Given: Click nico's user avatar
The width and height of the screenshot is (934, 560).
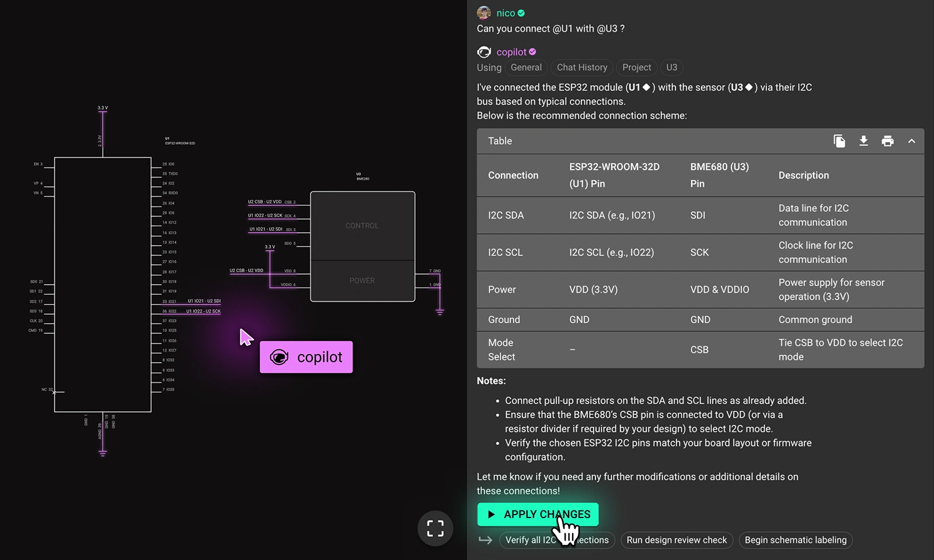Looking at the screenshot, I should [484, 13].
